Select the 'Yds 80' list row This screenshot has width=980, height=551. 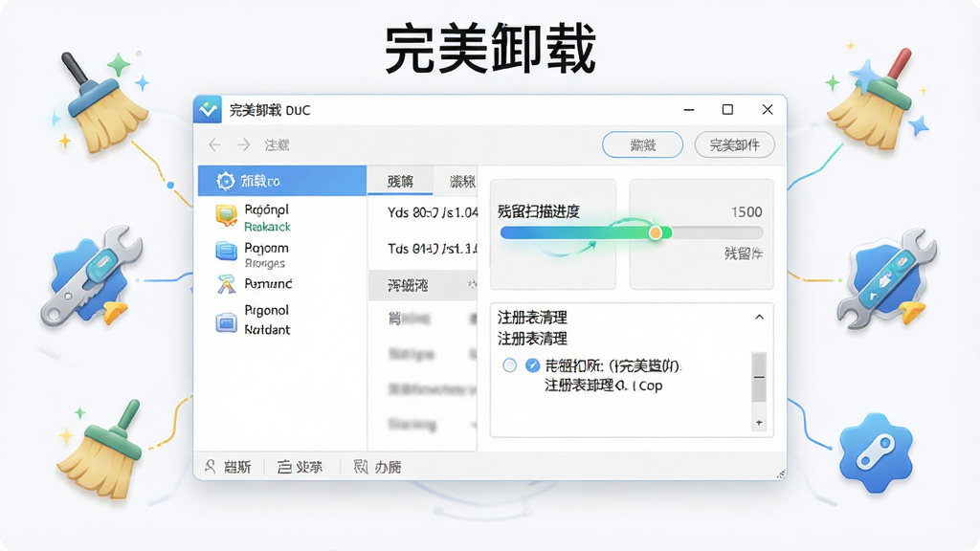(422, 213)
